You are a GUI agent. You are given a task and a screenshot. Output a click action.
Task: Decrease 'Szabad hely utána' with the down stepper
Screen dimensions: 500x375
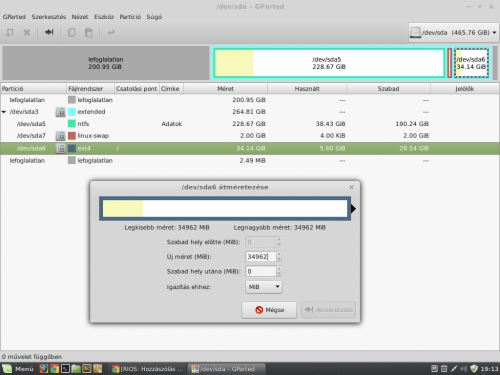point(279,274)
